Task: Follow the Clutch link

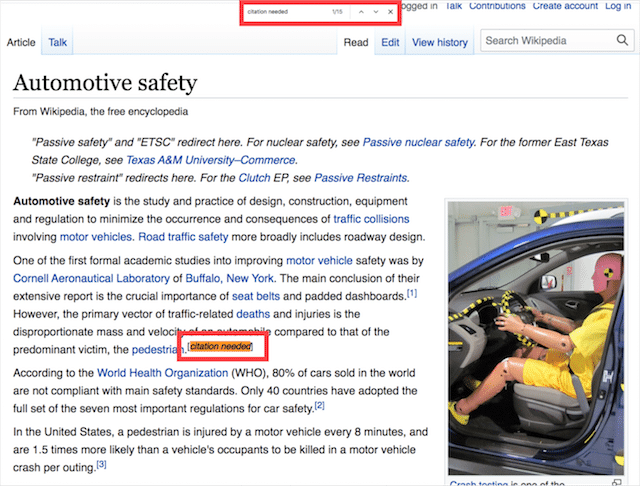Action: pos(254,178)
